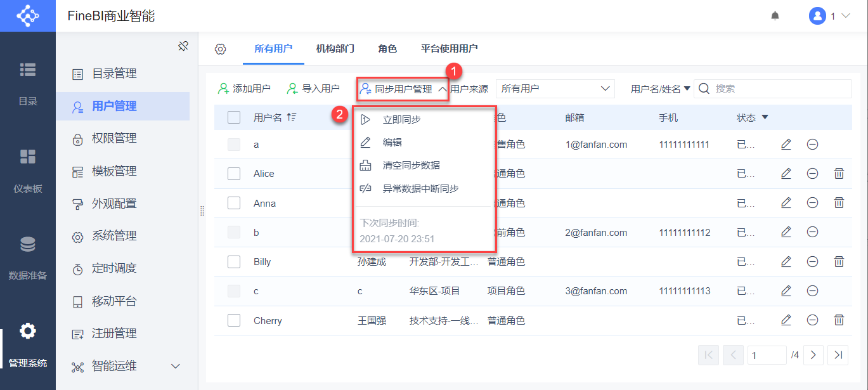
Task: Delete the Cherry user via trash icon
Action: point(838,320)
